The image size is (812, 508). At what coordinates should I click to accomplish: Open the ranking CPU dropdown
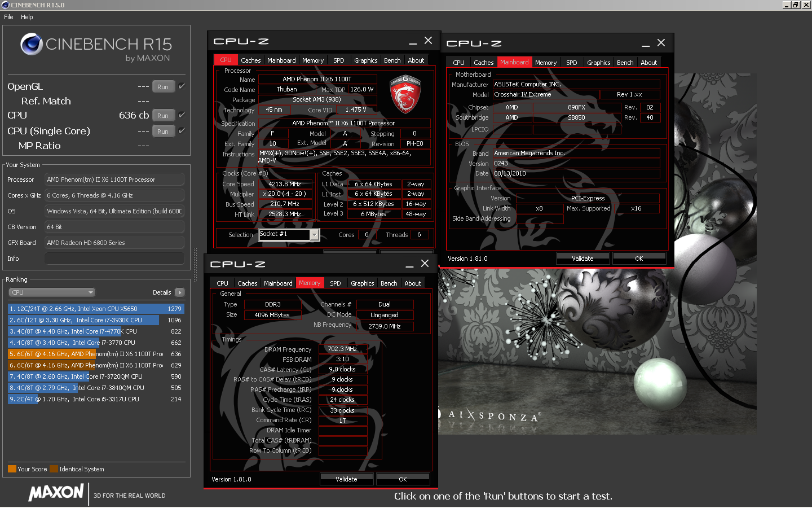point(52,292)
